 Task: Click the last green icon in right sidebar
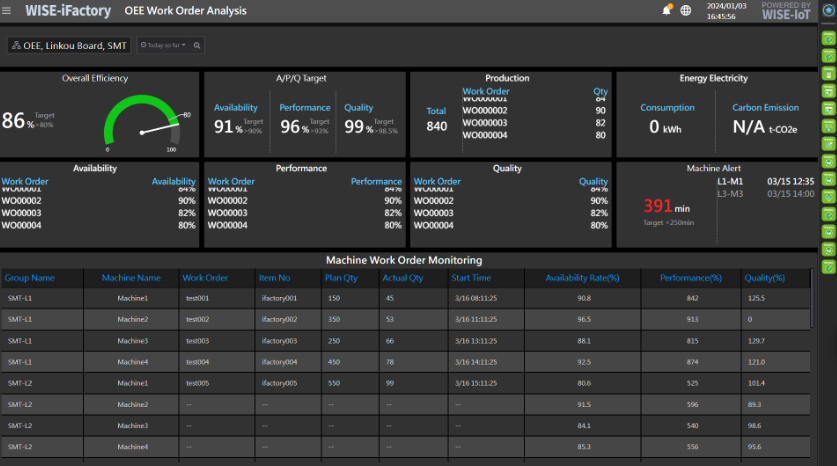click(828, 267)
